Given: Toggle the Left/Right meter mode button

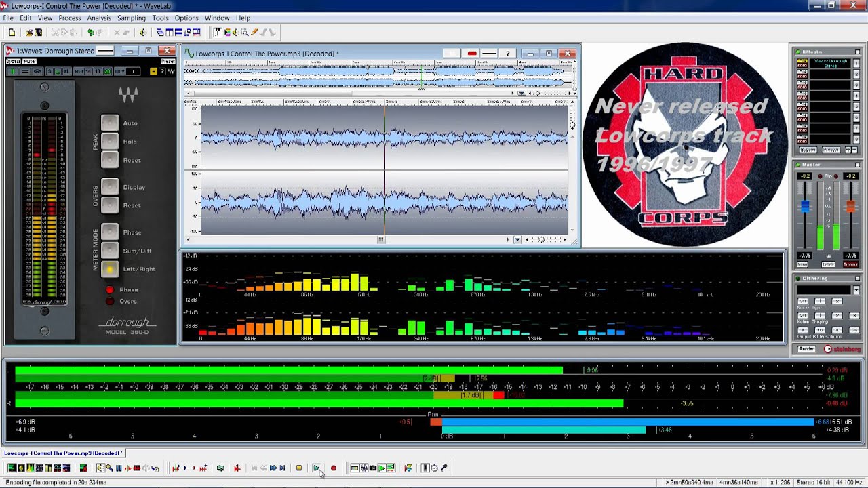Looking at the screenshot, I should click(x=109, y=269).
